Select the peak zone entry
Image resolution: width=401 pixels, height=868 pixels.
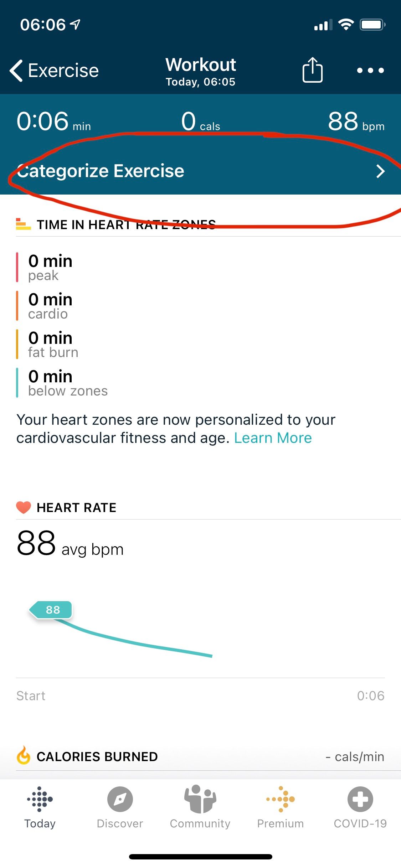[50, 267]
